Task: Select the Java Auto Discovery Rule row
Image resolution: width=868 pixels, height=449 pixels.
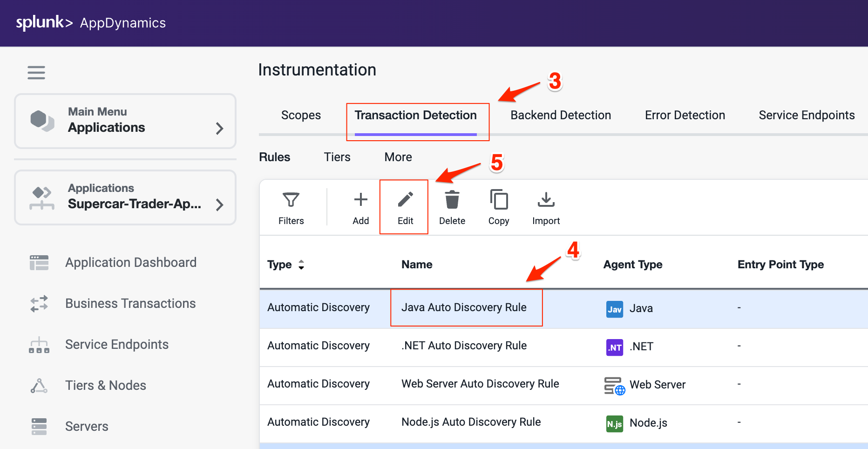Action: click(464, 307)
